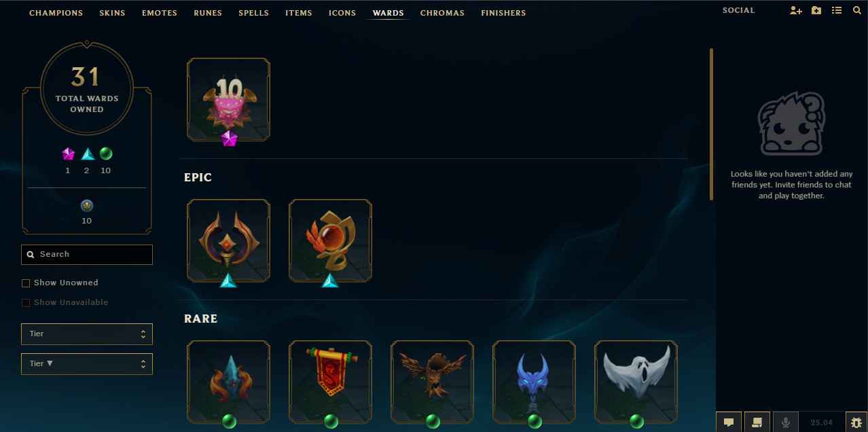Enable the Show Unowned checkbox
868x432 pixels.
click(26, 283)
